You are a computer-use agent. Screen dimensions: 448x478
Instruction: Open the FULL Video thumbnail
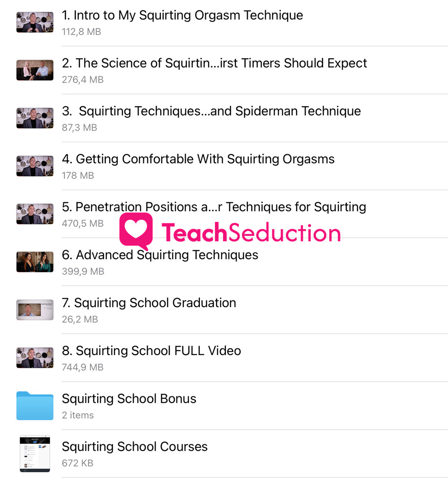tap(34, 357)
